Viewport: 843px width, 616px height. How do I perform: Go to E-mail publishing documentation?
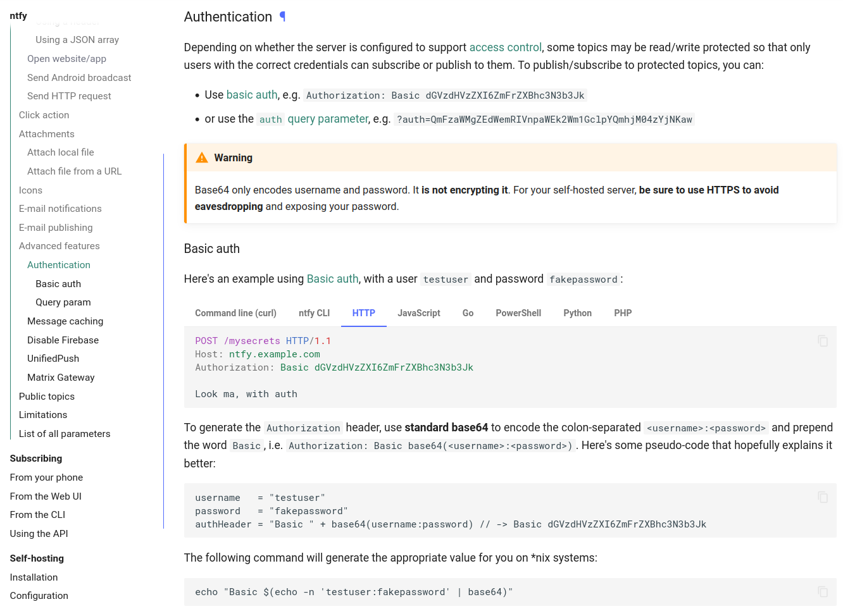pos(54,227)
